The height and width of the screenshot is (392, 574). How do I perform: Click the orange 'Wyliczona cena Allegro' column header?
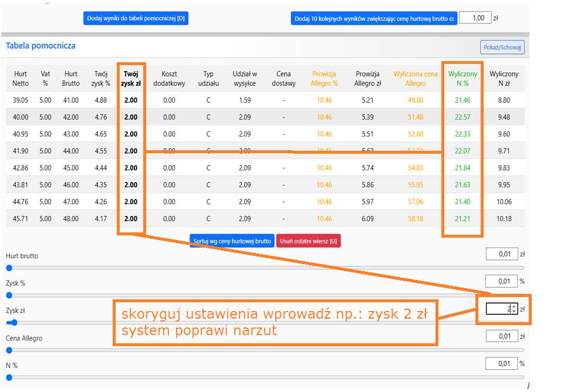click(416, 79)
